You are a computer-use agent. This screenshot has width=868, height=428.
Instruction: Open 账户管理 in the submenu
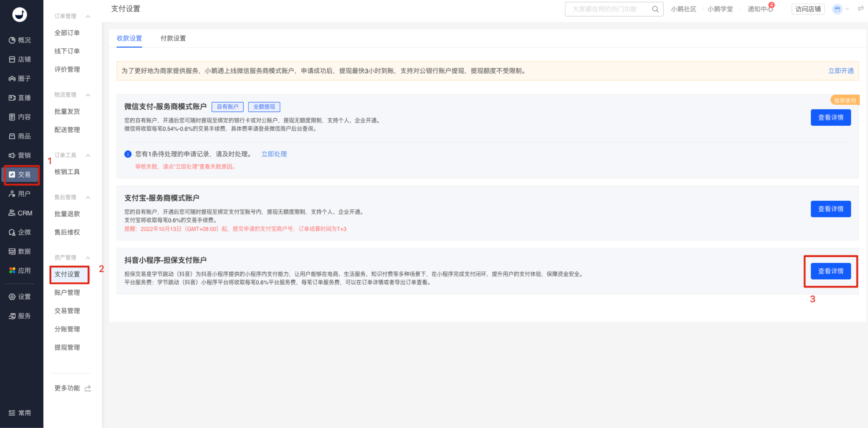(x=67, y=293)
